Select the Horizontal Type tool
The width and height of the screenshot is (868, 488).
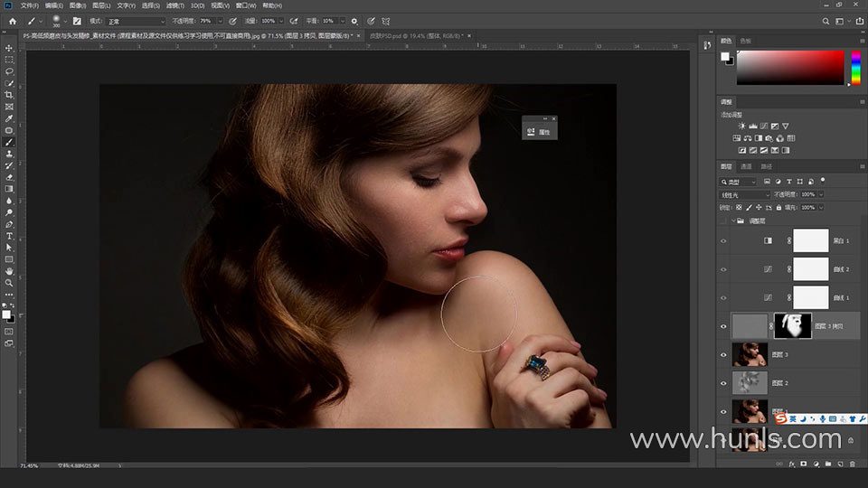[x=9, y=236]
